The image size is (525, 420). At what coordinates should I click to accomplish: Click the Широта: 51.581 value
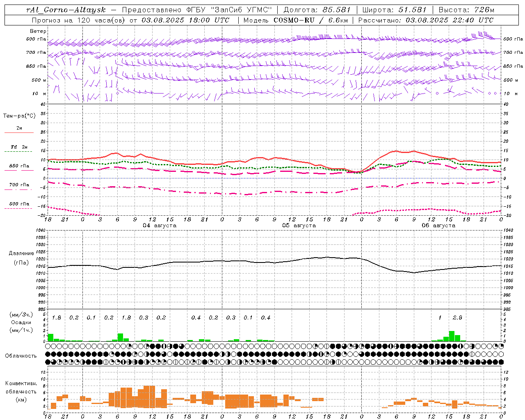[394, 10]
